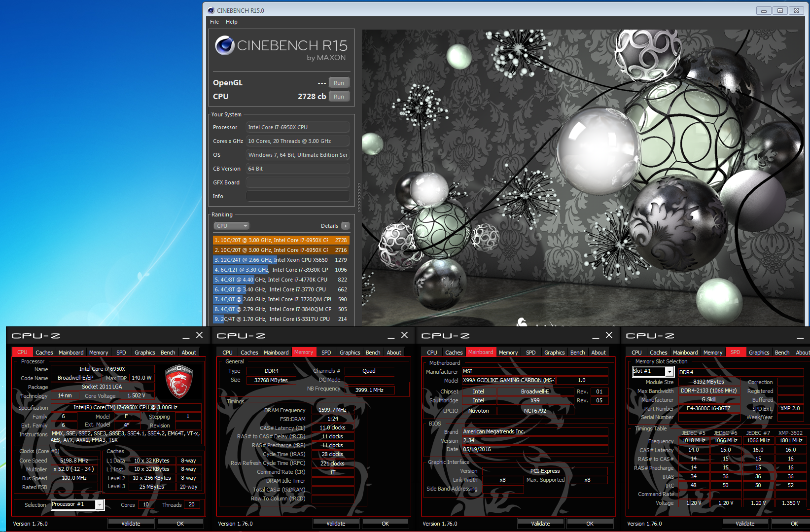Viewport: 810px width, 532px height.
Task: Click the memory Size 32768 MBytes value
Action: click(x=271, y=380)
